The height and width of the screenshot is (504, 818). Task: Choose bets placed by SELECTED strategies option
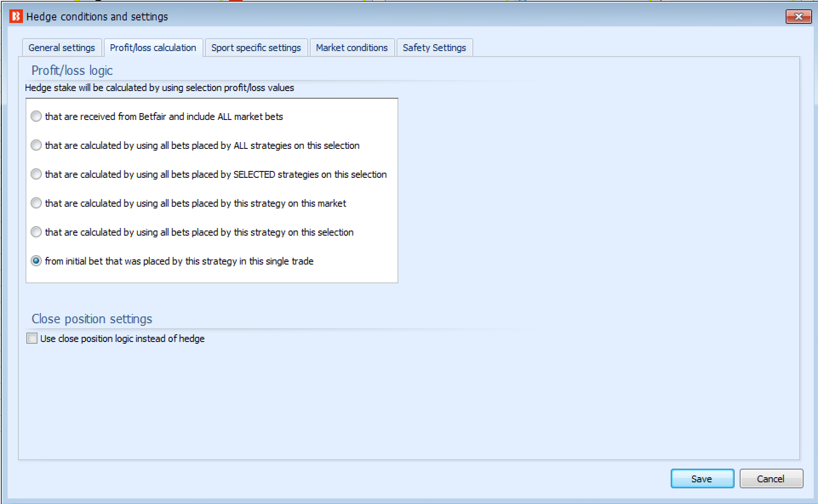[36, 174]
